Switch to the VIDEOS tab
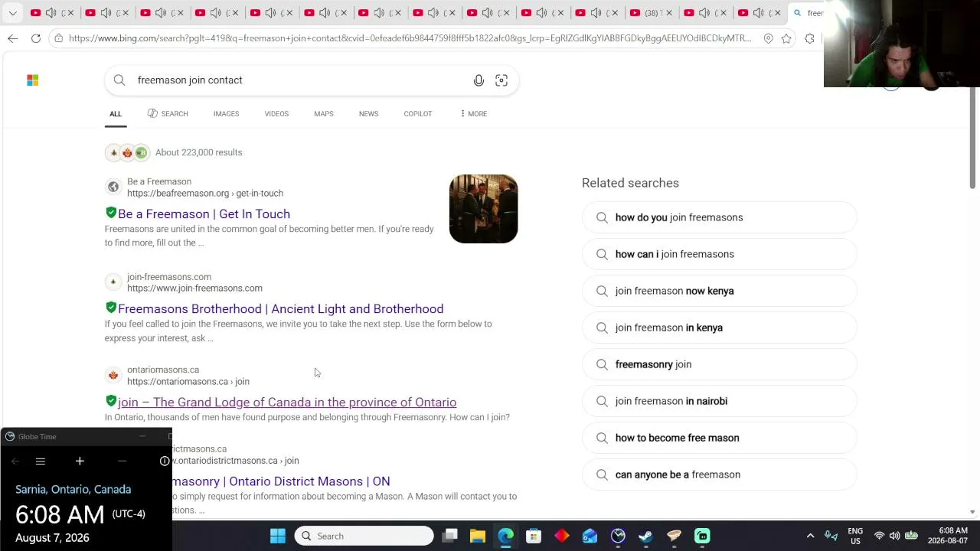The width and height of the screenshot is (980, 551). tap(276, 114)
